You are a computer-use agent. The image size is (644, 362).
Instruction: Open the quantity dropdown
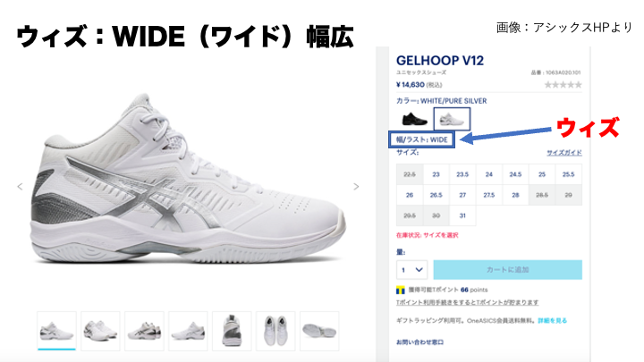412,270
